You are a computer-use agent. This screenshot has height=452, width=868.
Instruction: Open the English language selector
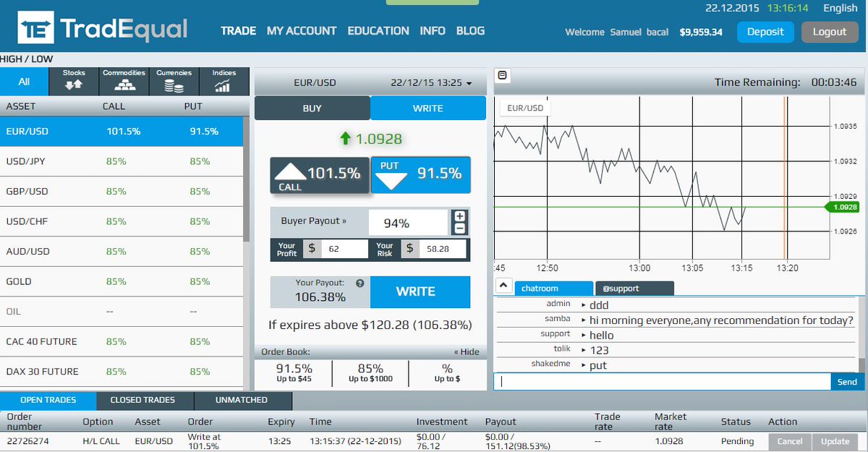click(841, 8)
